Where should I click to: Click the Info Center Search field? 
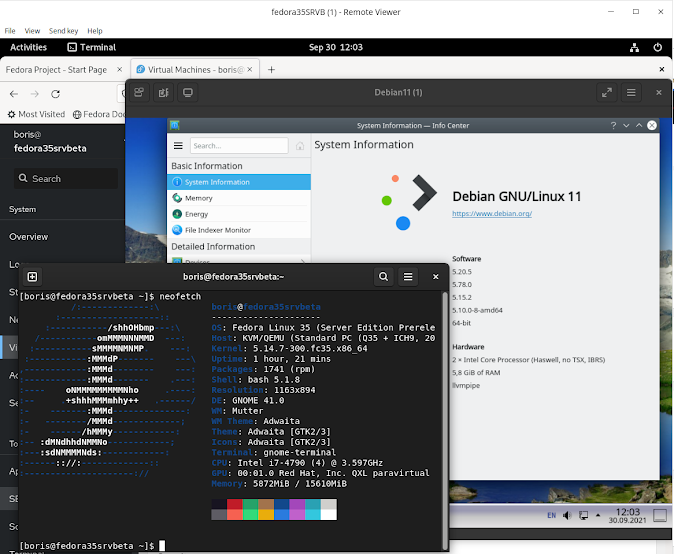pos(239,146)
